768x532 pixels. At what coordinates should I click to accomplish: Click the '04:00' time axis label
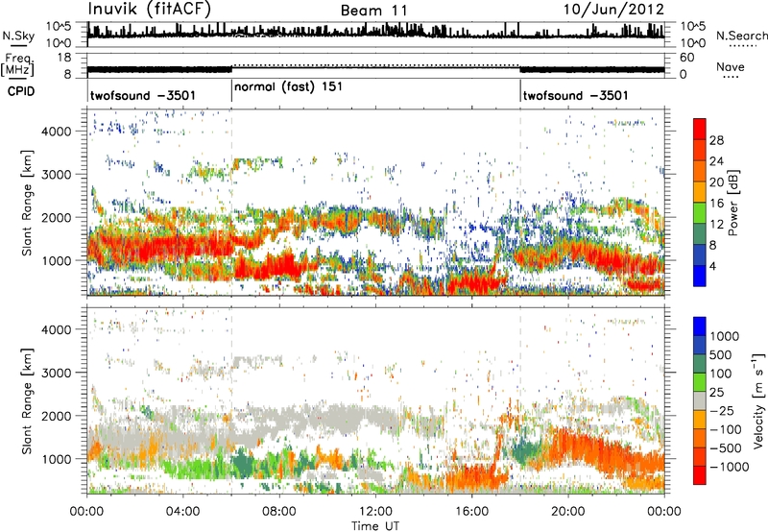[x=182, y=512]
